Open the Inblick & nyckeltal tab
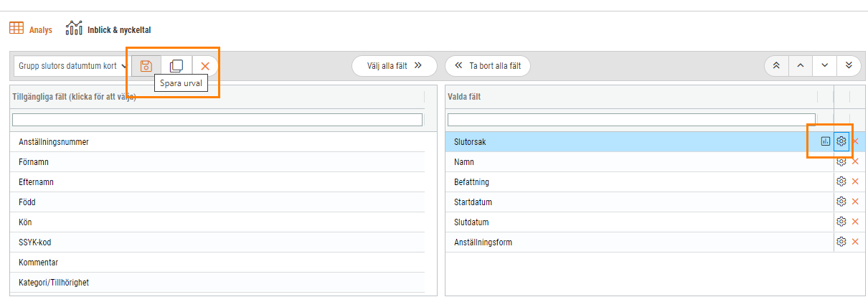Image resolution: width=868 pixels, height=302 pixels. click(108, 29)
